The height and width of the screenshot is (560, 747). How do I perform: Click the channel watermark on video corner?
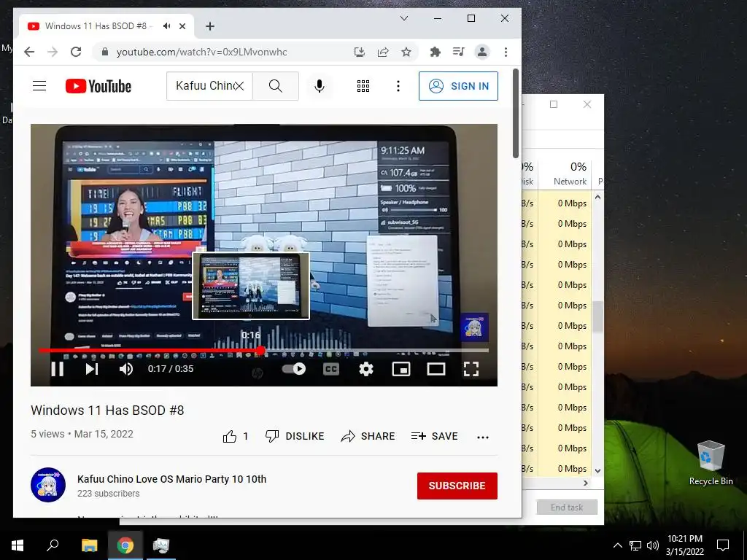tap(474, 327)
